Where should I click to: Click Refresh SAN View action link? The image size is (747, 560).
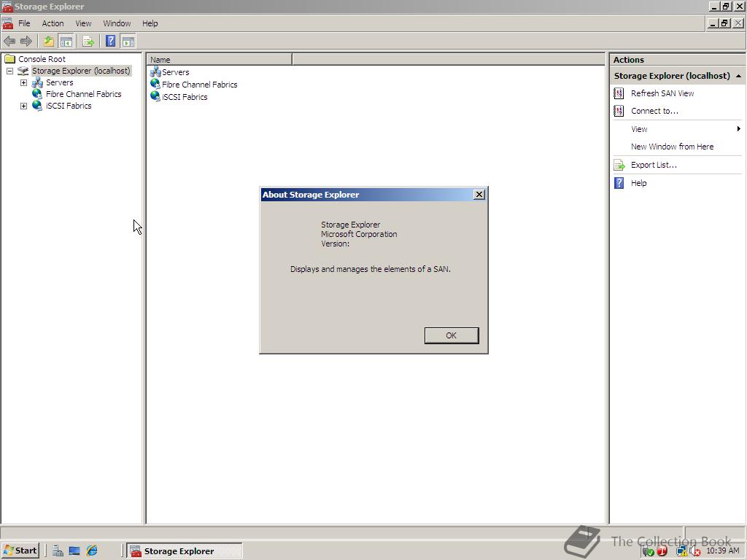coord(662,93)
